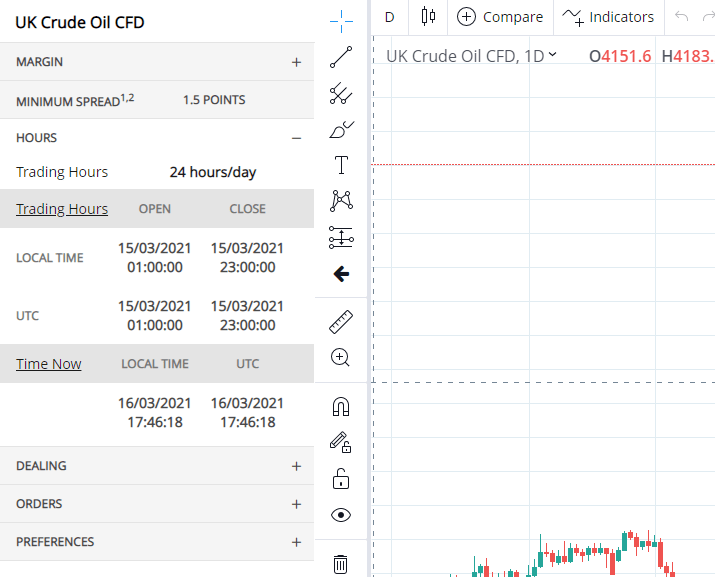This screenshot has width=715, height=577.
Task: Click the Compare button
Action: (500, 17)
